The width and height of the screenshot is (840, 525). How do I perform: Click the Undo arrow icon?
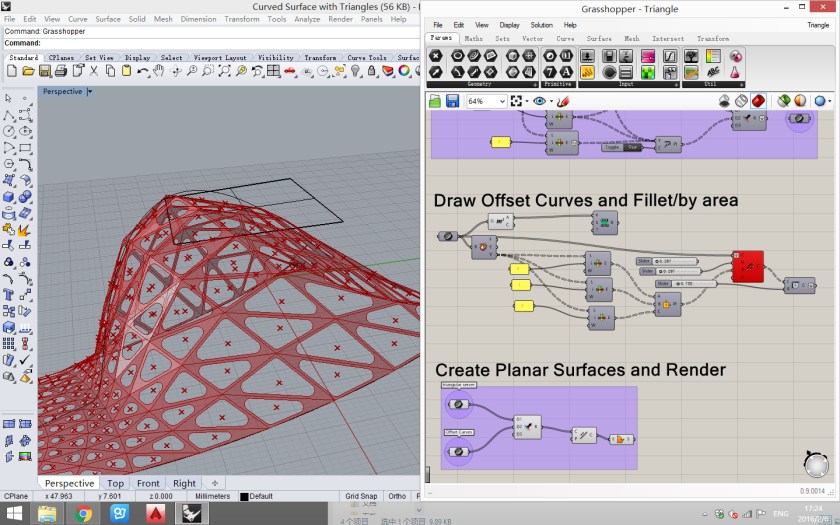click(144, 71)
